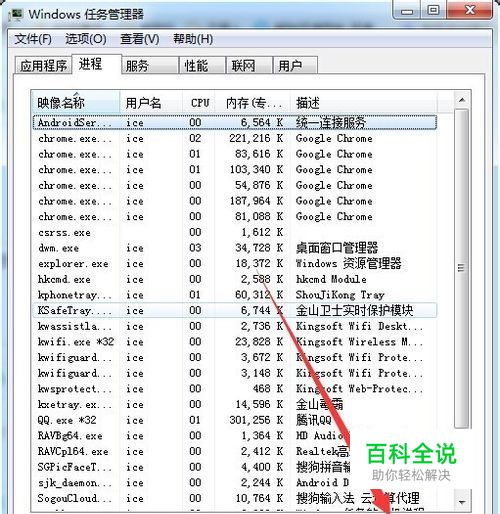Click the 统一连接服务 description
This screenshot has height=514, width=500.
(331, 123)
